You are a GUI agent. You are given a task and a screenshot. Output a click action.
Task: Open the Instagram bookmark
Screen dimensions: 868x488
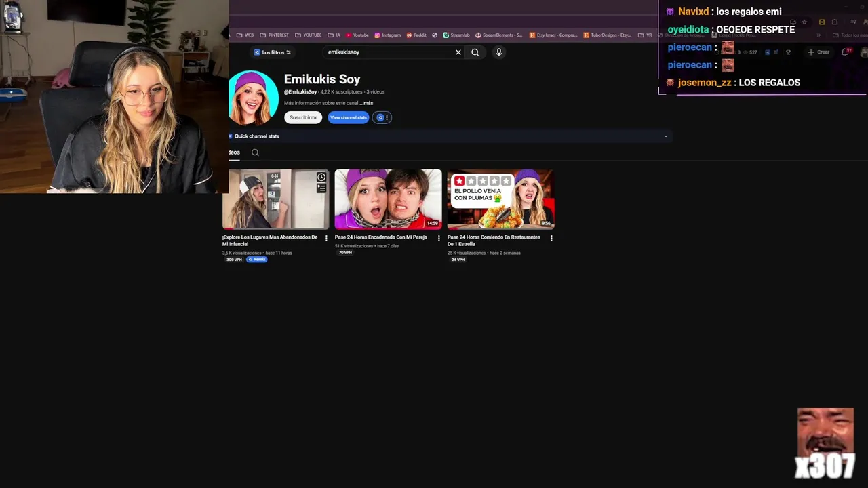(388, 35)
